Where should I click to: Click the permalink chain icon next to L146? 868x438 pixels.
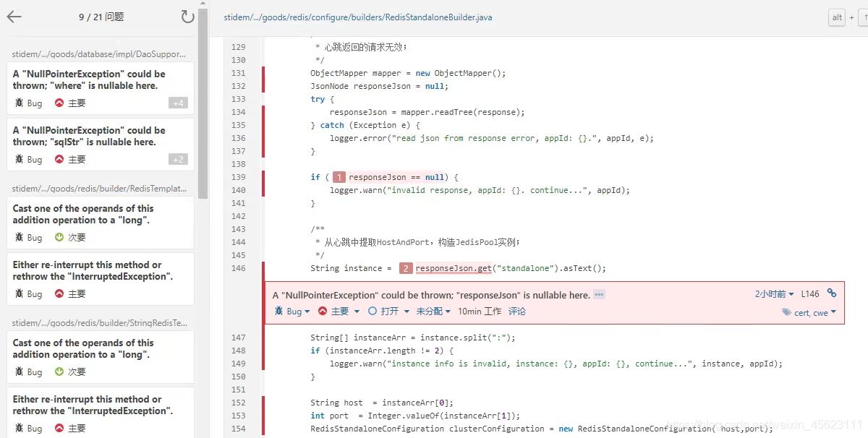(x=833, y=292)
